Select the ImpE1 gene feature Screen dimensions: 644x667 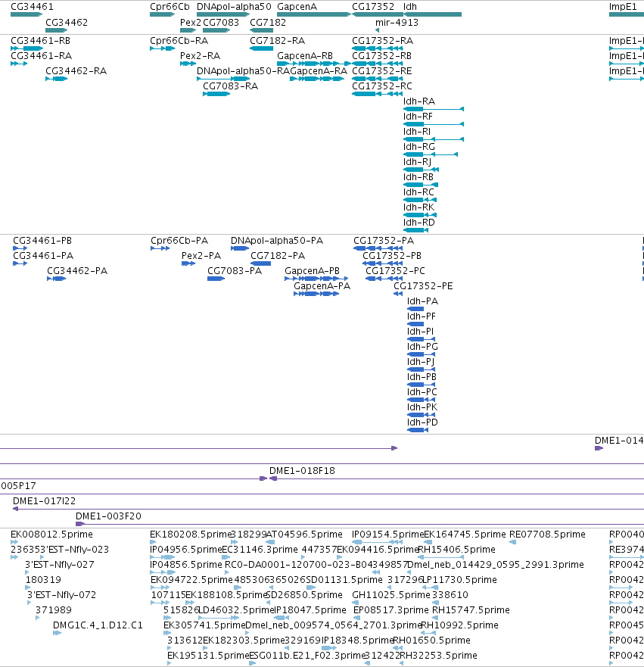tap(627, 14)
